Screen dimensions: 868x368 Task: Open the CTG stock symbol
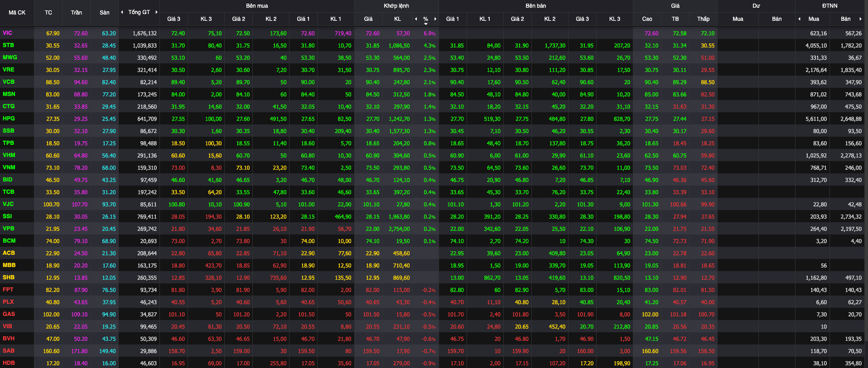[x=8, y=106]
